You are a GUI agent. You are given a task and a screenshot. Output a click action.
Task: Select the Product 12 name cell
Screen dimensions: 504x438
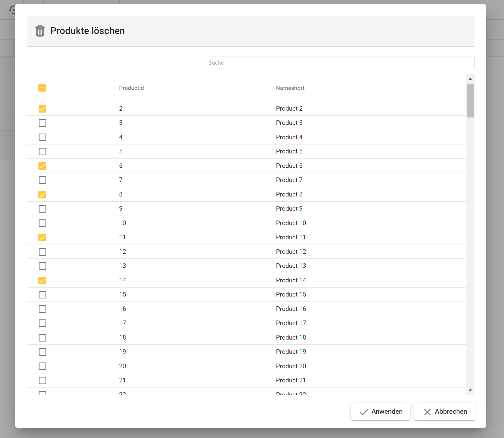point(291,252)
